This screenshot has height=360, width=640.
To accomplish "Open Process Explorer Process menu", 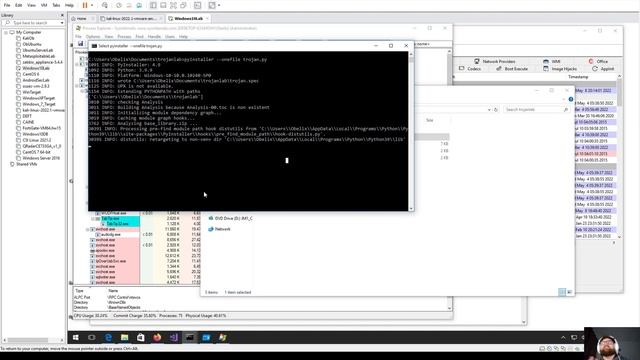I will point(124,37).
